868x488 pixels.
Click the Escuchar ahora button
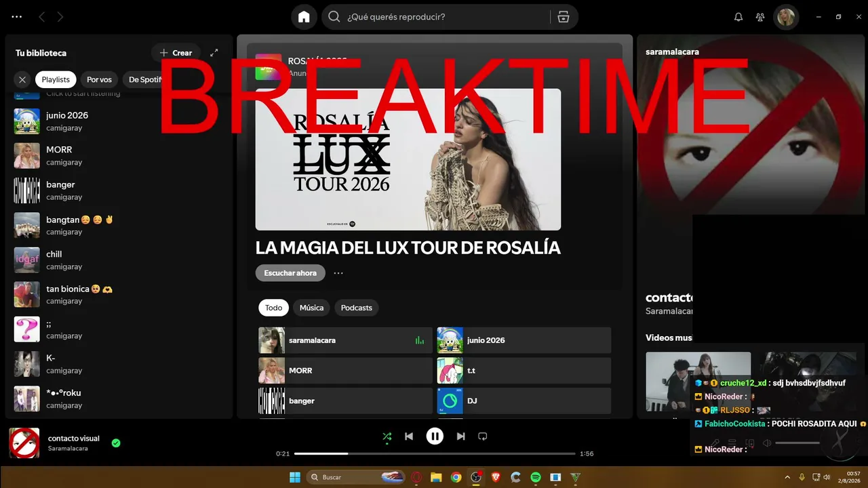(x=290, y=273)
